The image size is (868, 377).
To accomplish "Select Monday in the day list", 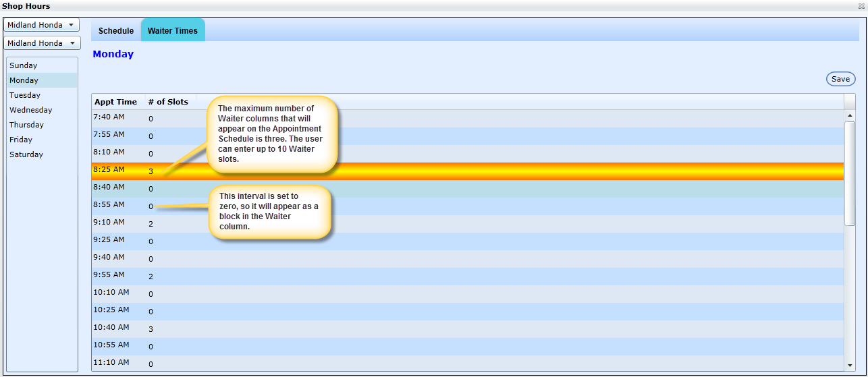I will click(x=24, y=80).
